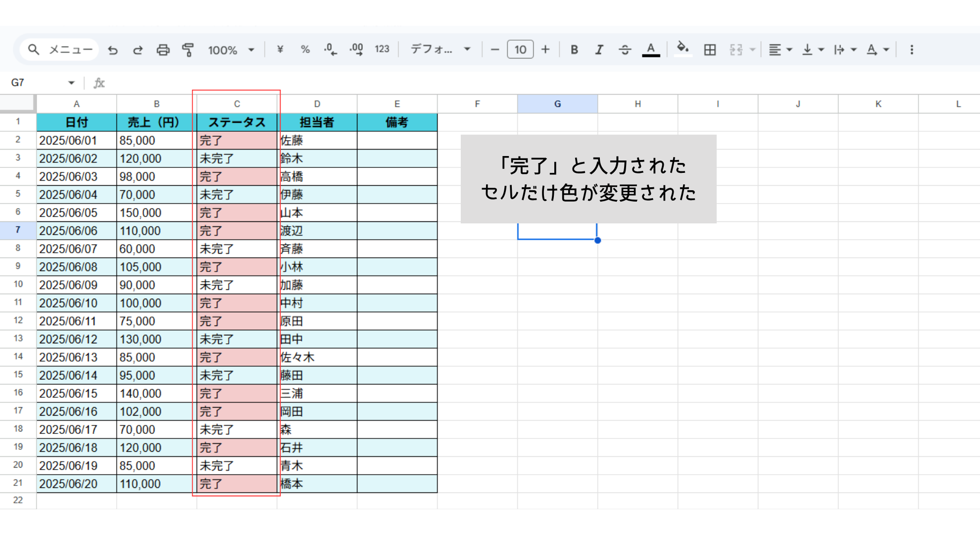Format as currency with the ¥ icon
Viewport: 980px width, 535px height.
[280, 50]
